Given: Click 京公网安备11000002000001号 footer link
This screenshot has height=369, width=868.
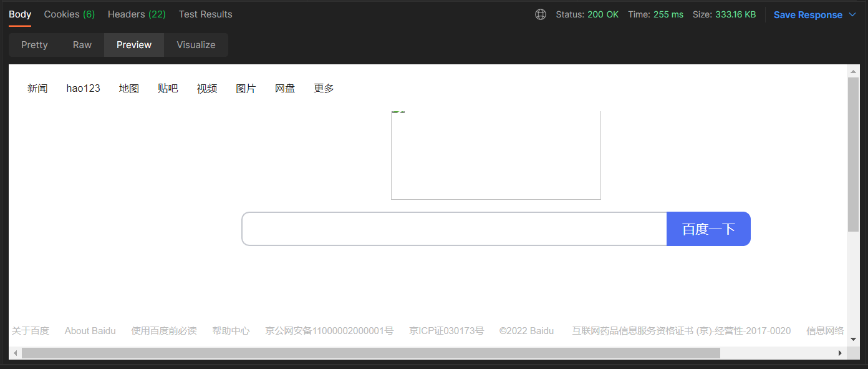Looking at the screenshot, I should point(329,331).
